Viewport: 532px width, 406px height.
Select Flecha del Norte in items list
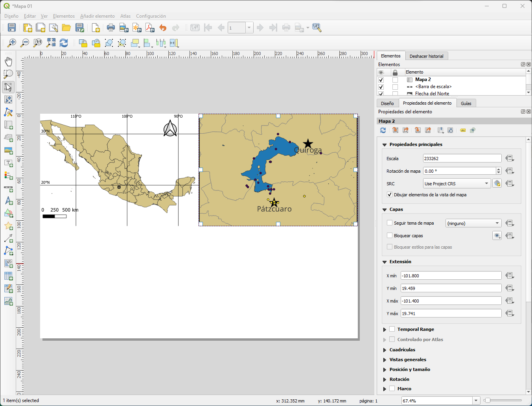tap(432, 94)
